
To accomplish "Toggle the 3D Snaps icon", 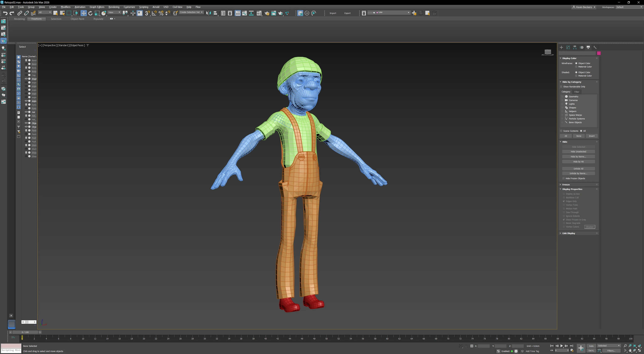I will (x=147, y=13).
